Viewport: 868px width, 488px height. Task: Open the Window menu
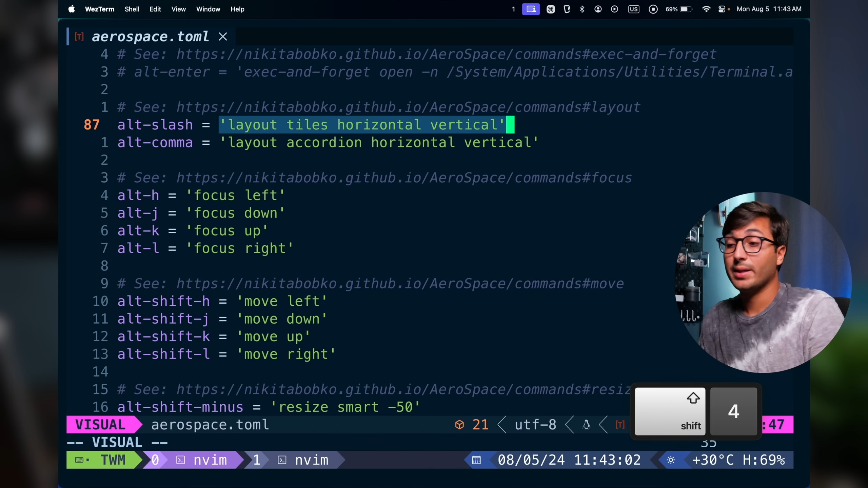point(208,9)
